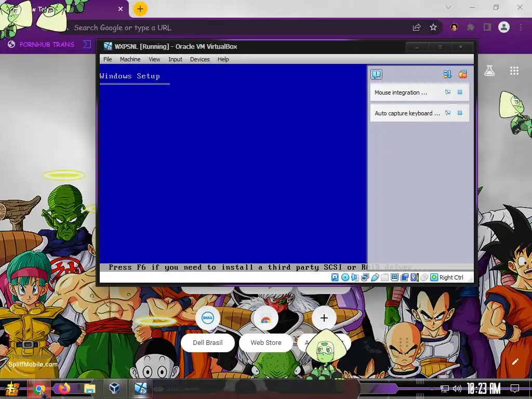Click the audio status icon
Screen dimensions: 532x399
pos(355,277)
